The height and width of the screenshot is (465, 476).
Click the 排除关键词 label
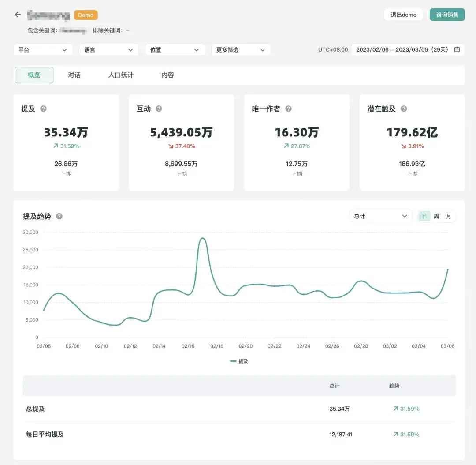pos(108,30)
